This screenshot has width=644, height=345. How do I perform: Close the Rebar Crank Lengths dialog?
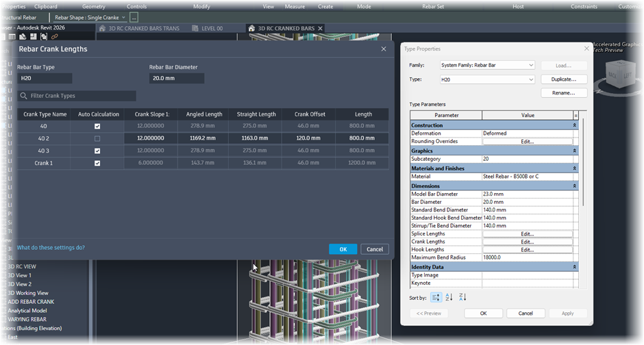tap(384, 49)
